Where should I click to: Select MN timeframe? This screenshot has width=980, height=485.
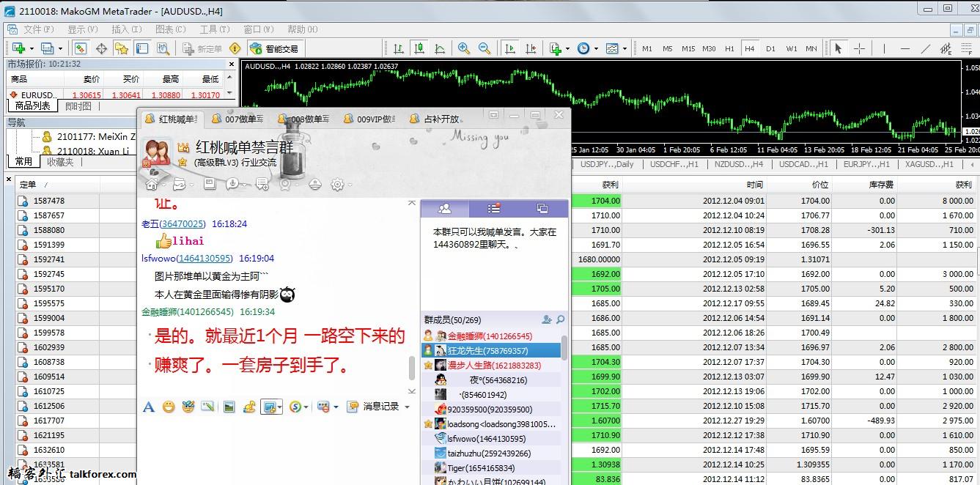811,48
